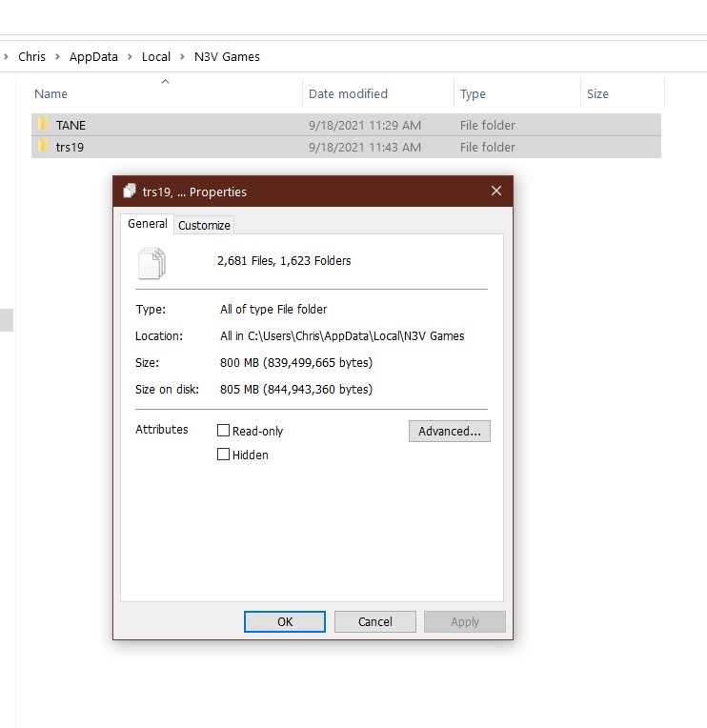Navigate to AppData in the address bar
Viewport: 707px width, 728px height.
pyautogui.click(x=93, y=56)
